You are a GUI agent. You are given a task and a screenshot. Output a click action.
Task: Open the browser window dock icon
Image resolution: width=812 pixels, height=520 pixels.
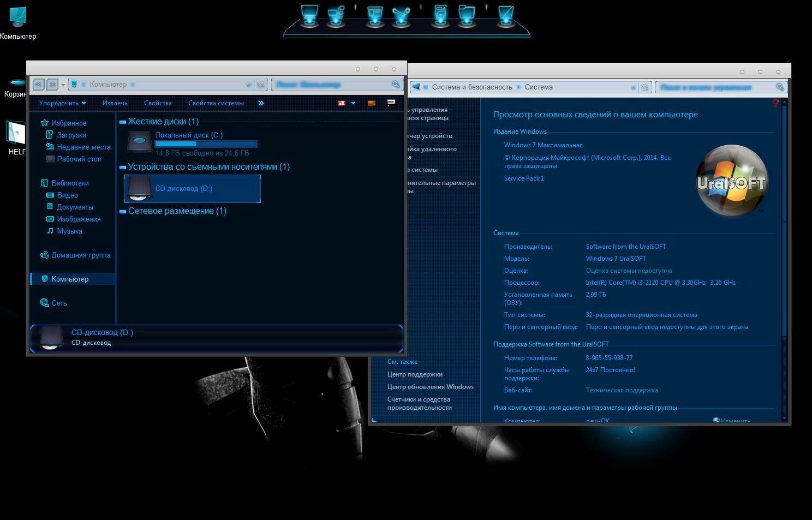(375, 16)
